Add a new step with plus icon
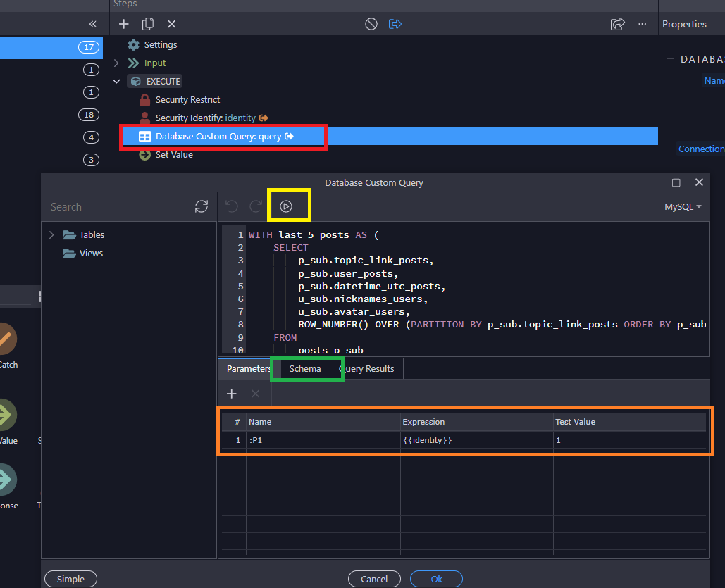725x588 pixels. pos(123,24)
